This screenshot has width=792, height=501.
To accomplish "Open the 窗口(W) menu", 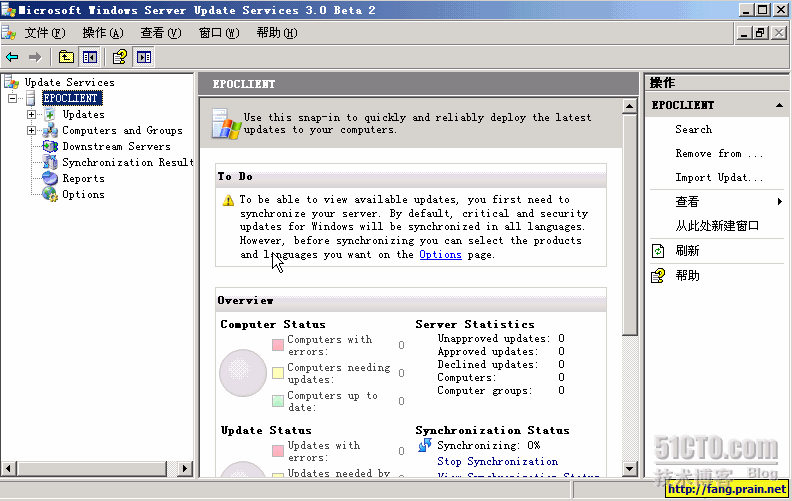I will [x=219, y=33].
